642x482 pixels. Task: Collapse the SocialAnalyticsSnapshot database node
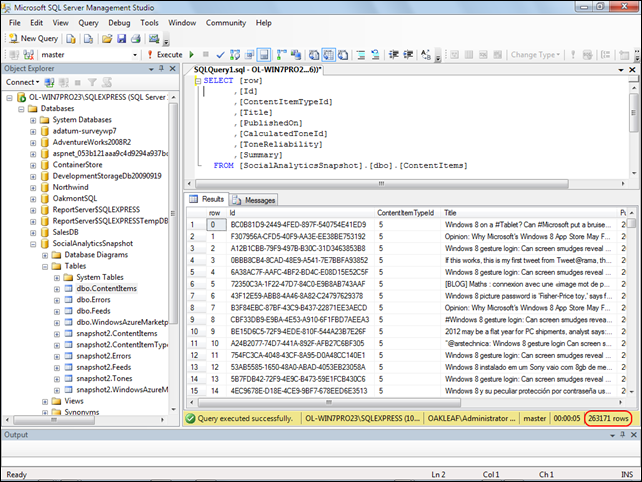pyautogui.click(x=33, y=242)
